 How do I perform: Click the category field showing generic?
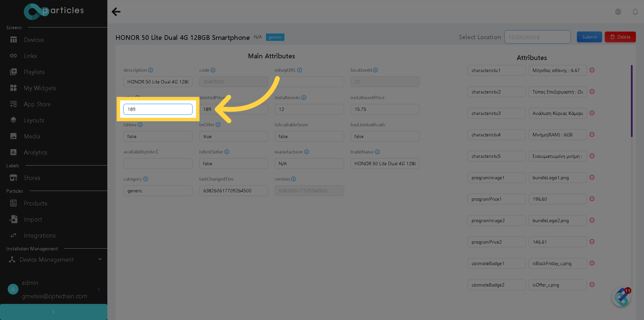click(x=158, y=191)
